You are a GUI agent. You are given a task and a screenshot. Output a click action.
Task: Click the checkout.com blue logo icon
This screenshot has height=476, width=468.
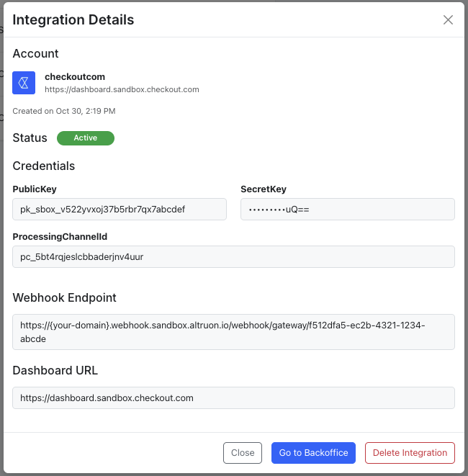tap(24, 83)
